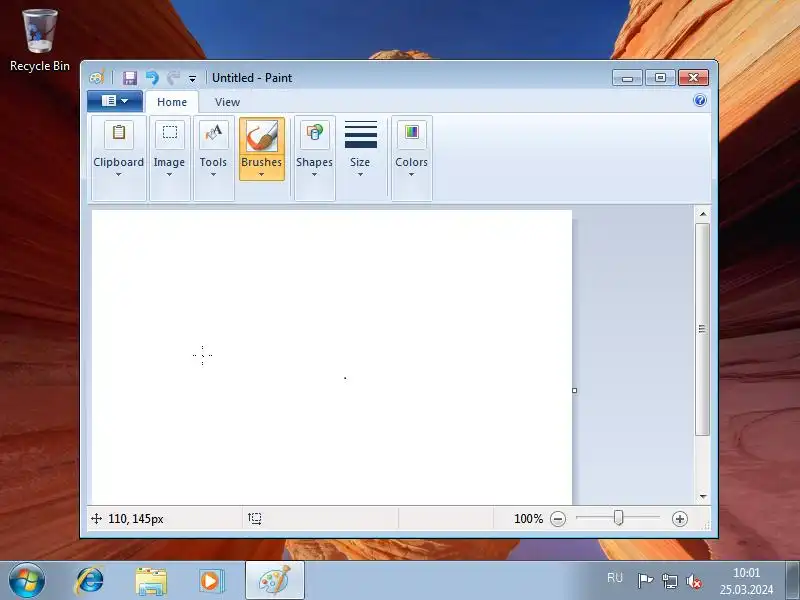800x600 pixels.
Task: Click the greyed Redo arrow icon
Action: coord(173,78)
